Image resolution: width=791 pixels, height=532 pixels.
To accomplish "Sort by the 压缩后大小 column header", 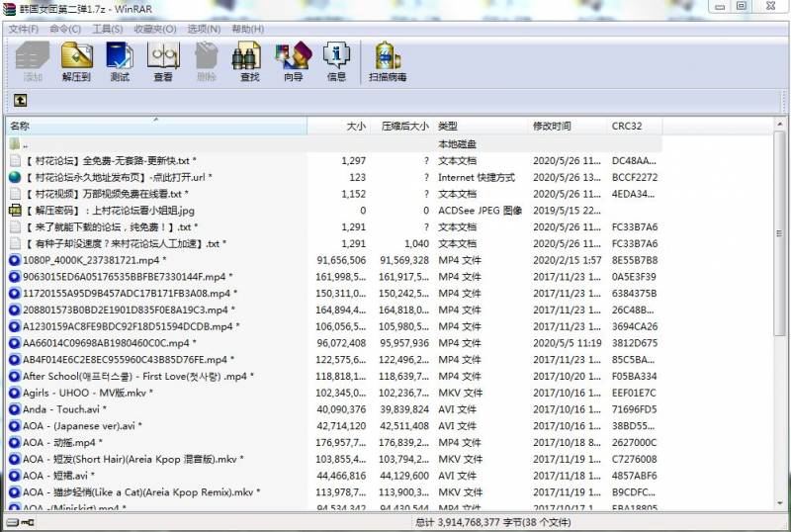I will pos(400,126).
